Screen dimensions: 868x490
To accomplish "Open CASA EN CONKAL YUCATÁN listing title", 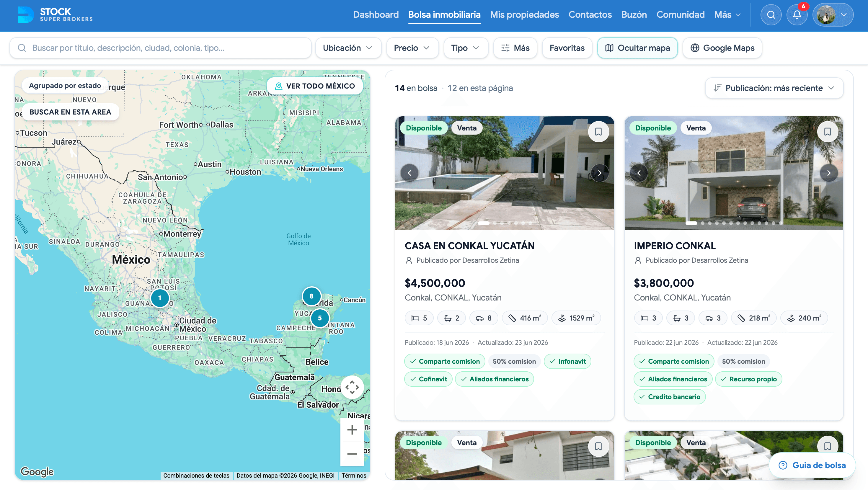I will [469, 246].
